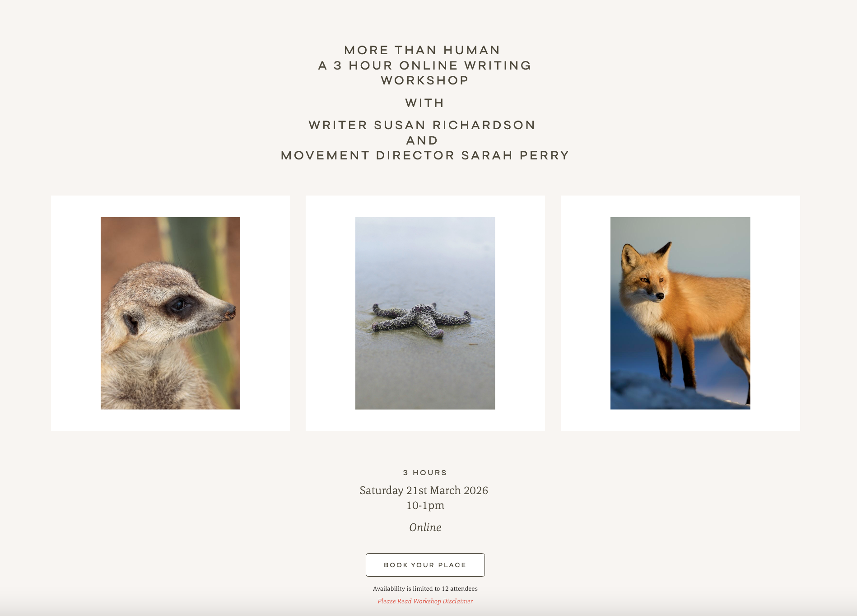Click the italic Online location text

[425, 527]
